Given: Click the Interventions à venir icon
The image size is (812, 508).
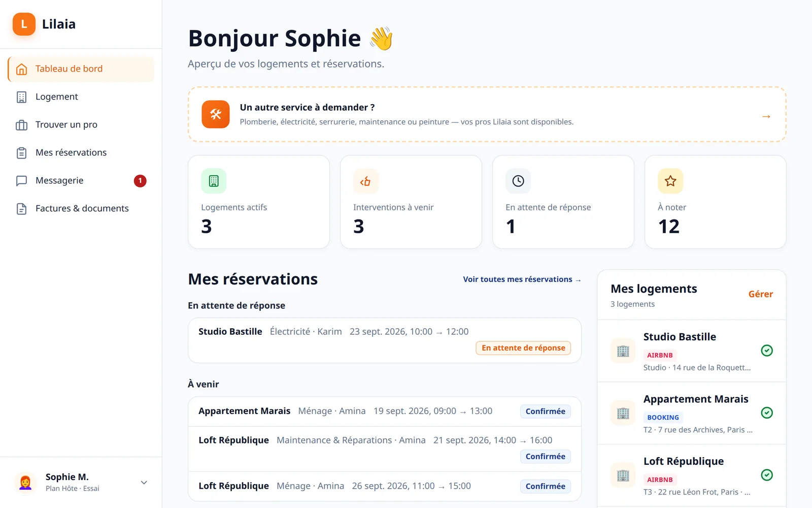Looking at the screenshot, I should click(x=366, y=181).
